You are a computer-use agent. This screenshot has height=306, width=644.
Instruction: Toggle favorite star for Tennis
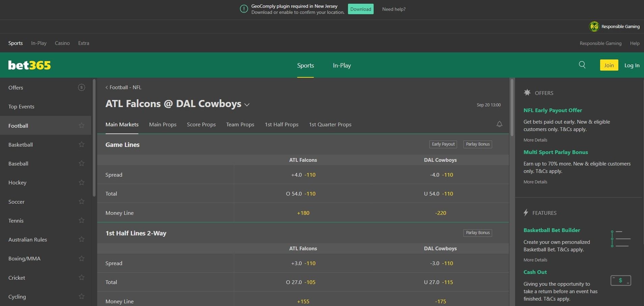click(81, 220)
